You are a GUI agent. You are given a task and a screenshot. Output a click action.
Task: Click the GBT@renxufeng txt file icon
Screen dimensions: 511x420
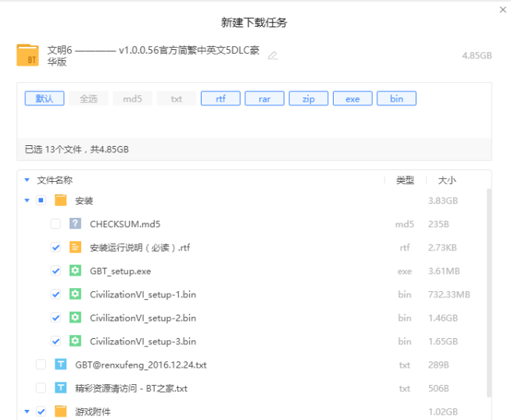[x=60, y=365]
